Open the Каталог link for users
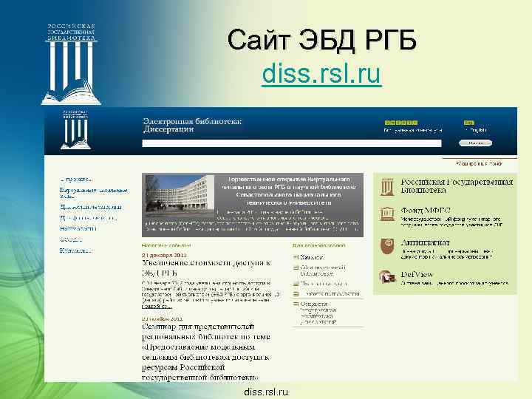 point(312,257)
